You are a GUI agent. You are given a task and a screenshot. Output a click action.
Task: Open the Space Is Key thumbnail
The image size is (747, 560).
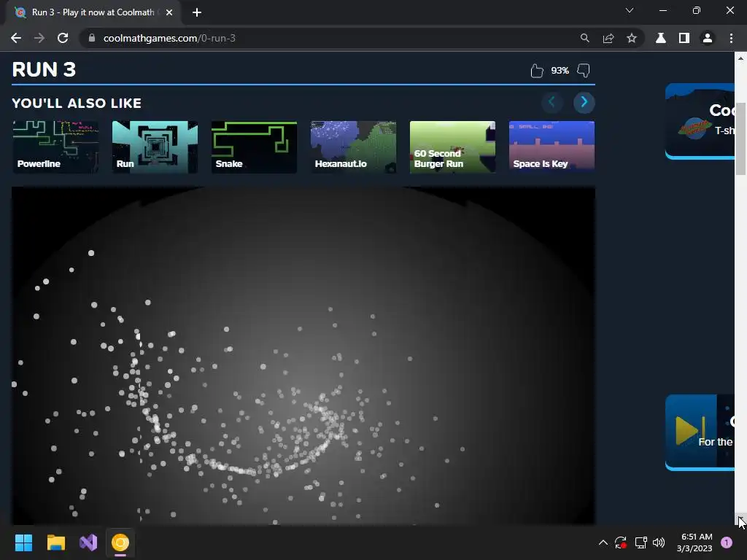click(551, 147)
